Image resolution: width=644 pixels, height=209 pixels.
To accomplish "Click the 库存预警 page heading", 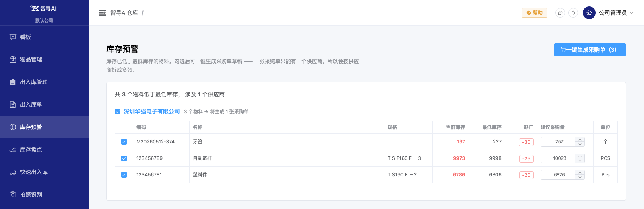I will click(x=122, y=49).
